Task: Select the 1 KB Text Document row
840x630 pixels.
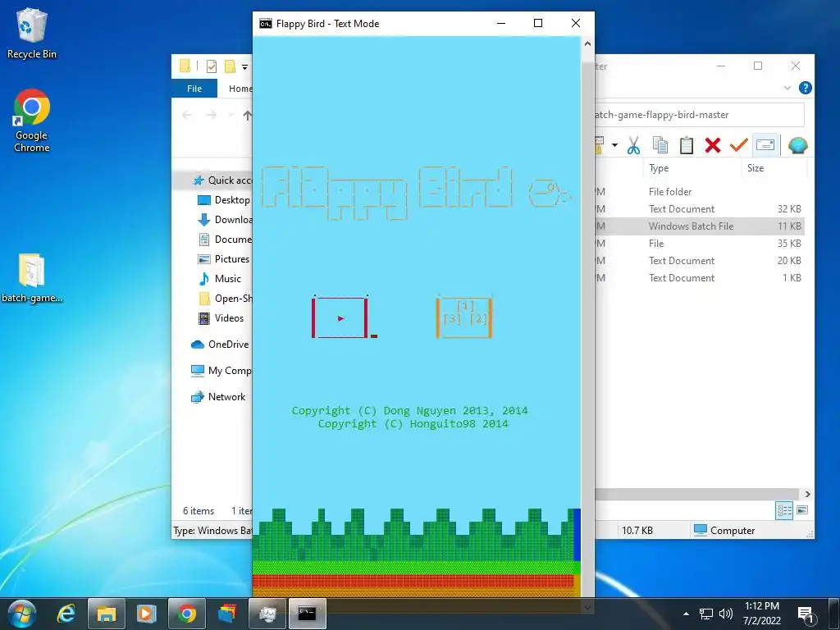Action: coord(699,277)
